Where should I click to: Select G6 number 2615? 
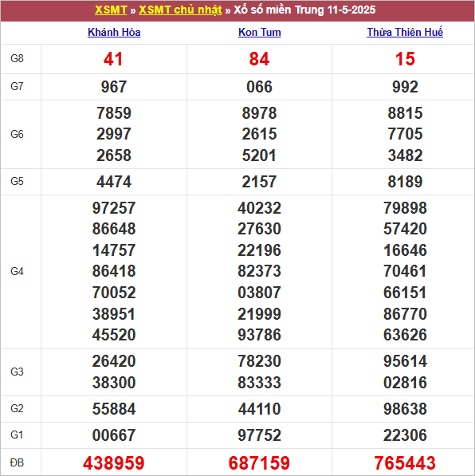coord(259,134)
